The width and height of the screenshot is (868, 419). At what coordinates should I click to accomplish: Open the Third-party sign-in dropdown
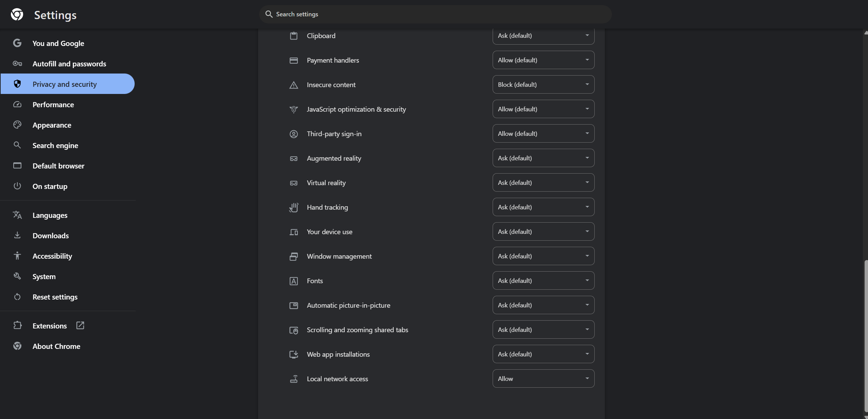pos(543,133)
